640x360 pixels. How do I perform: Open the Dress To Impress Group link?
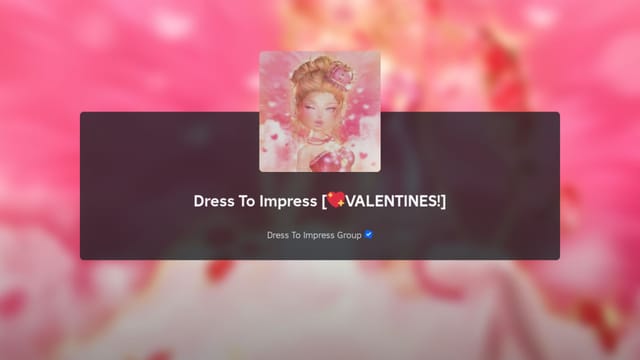pos(314,235)
